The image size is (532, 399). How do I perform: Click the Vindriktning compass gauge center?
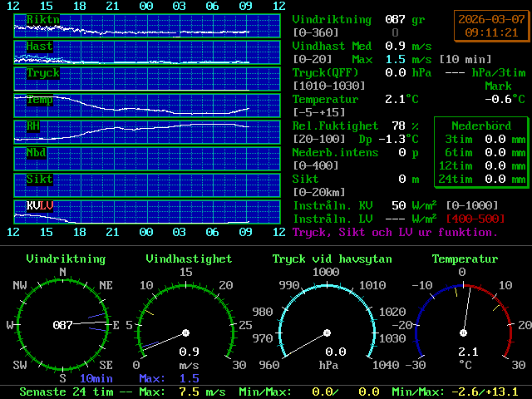63,324
